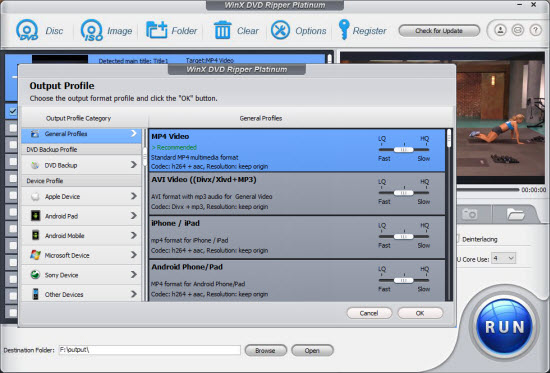Clear the title list with trash icon
The image size is (550, 373).
[222, 30]
